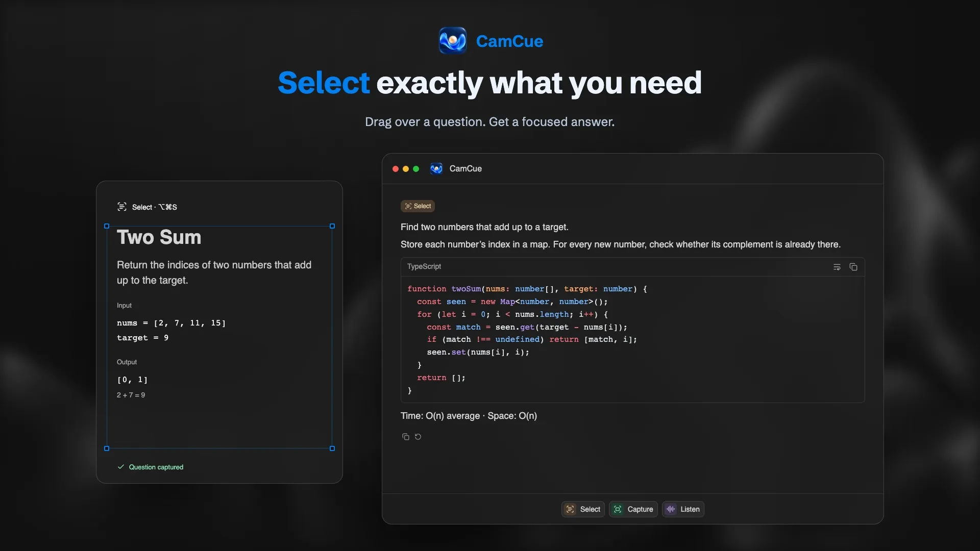Click the CamCue logo icon at top
This screenshot has width=980, height=551.
click(453, 41)
